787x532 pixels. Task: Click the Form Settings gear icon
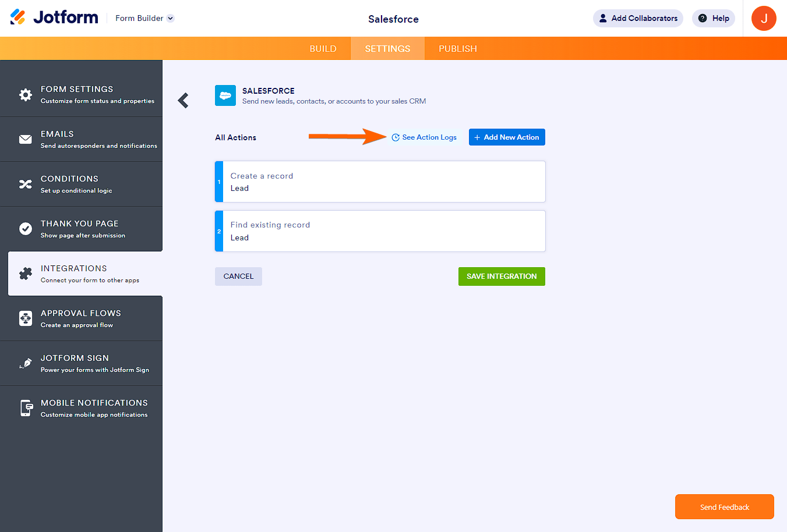coord(26,94)
